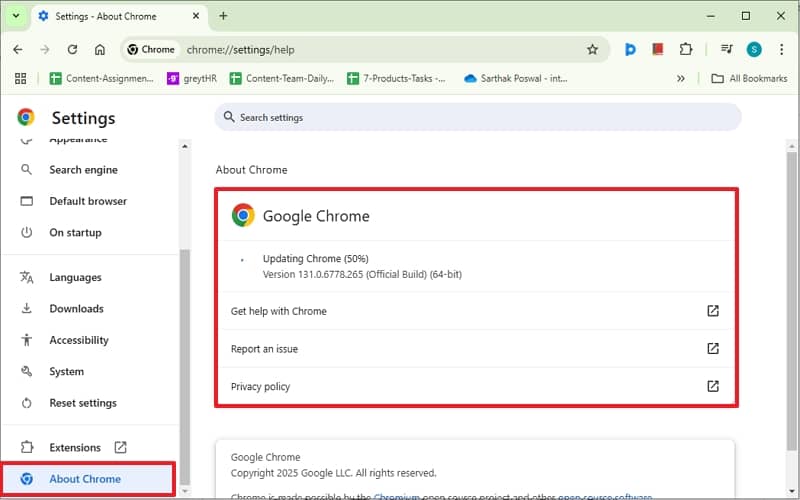The height and width of the screenshot is (500, 800).
Task: Open Search engine settings
Action: pos(83,170)
